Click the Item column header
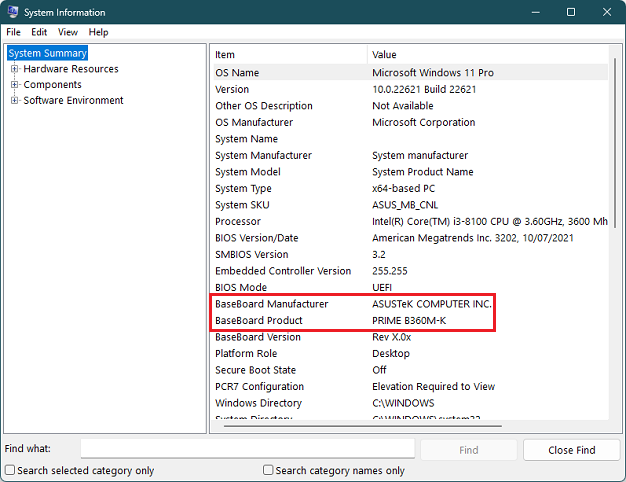 point(290,55)
